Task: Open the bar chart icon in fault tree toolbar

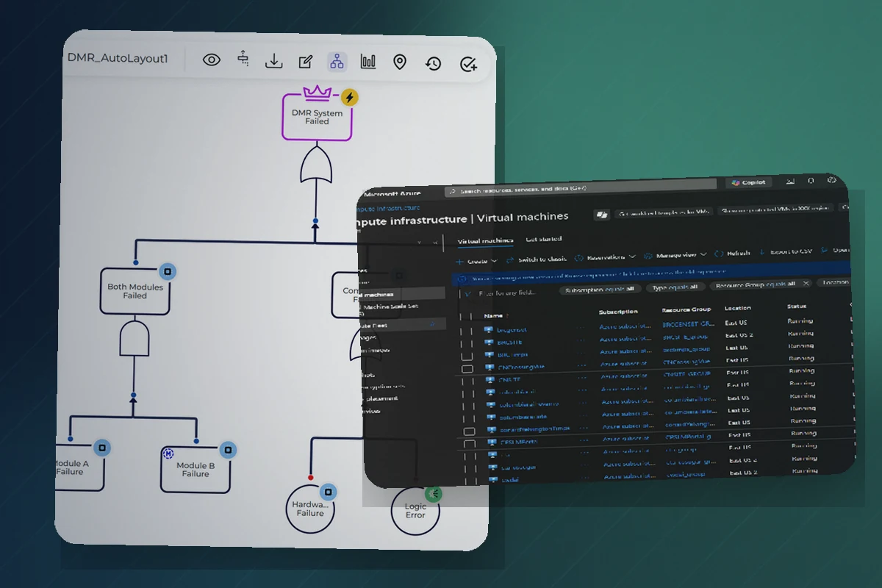Action: [x=368, y=61]
